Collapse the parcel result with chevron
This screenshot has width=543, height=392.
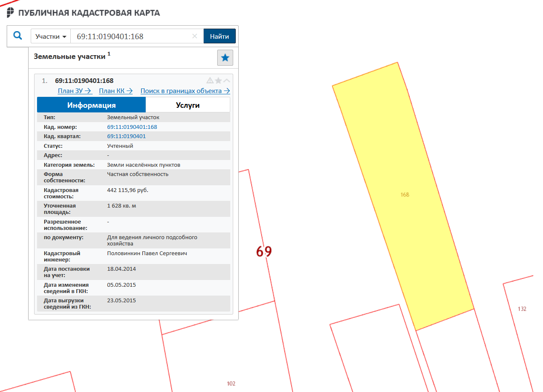pos(227,80)
